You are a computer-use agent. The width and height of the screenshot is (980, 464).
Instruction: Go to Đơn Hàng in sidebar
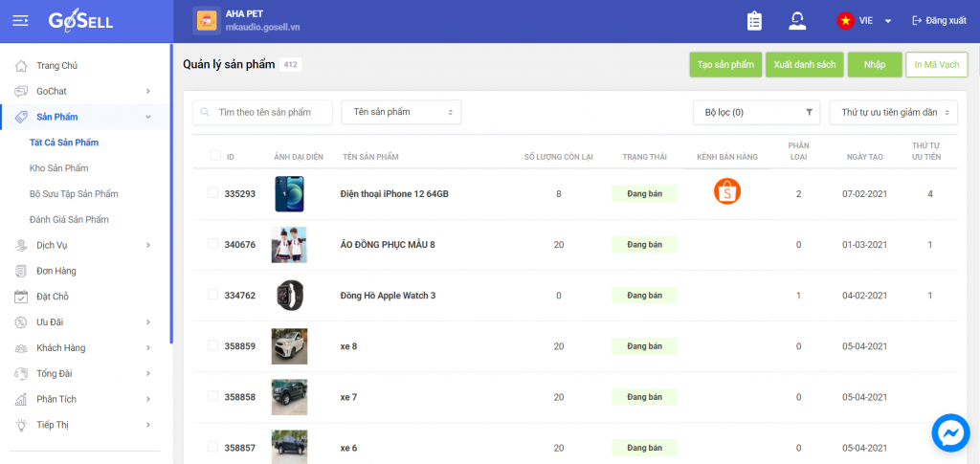coord(56,271)
